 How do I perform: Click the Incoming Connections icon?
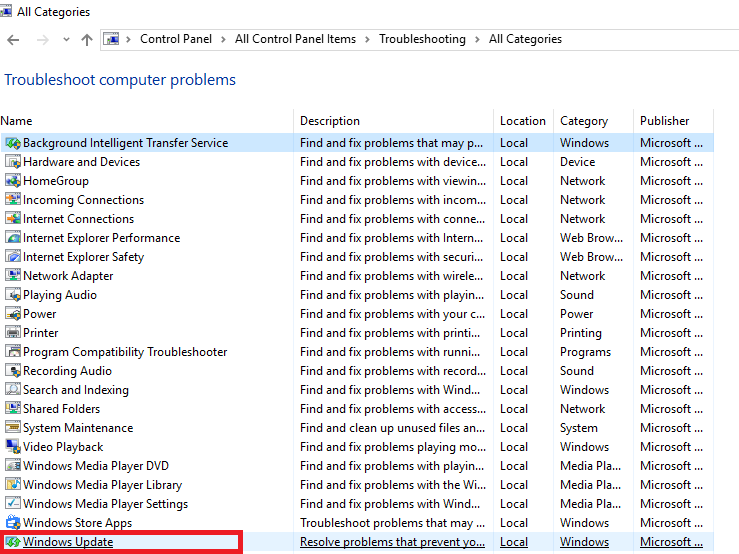13,199
